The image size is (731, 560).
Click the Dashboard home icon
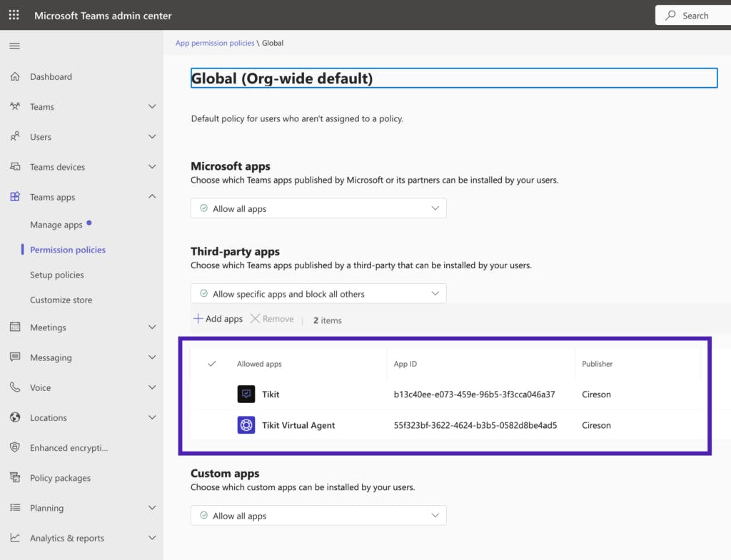pyautogui.click(x=15, y=77)
